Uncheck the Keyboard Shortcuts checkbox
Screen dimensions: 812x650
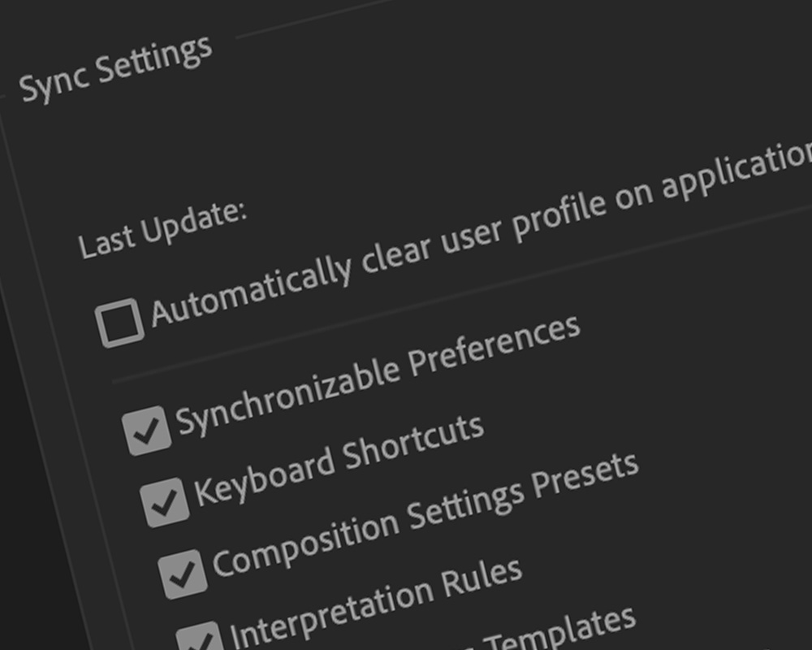pos(166,502)
